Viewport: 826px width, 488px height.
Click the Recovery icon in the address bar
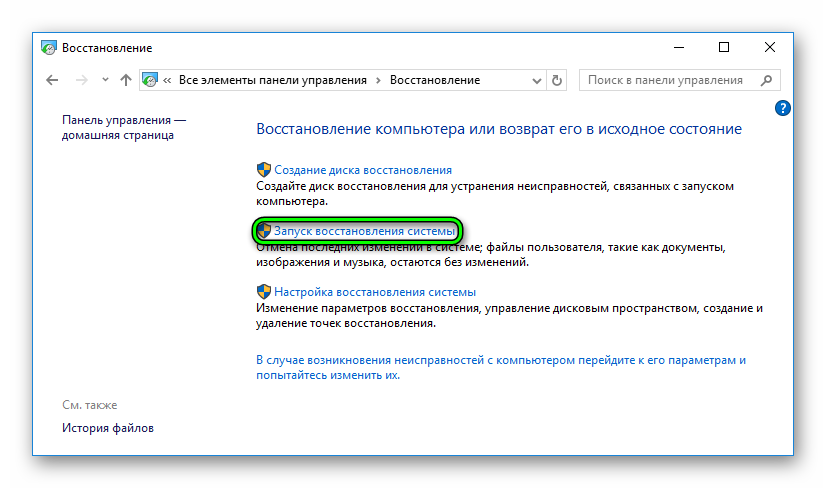click(x=151, y=80)
